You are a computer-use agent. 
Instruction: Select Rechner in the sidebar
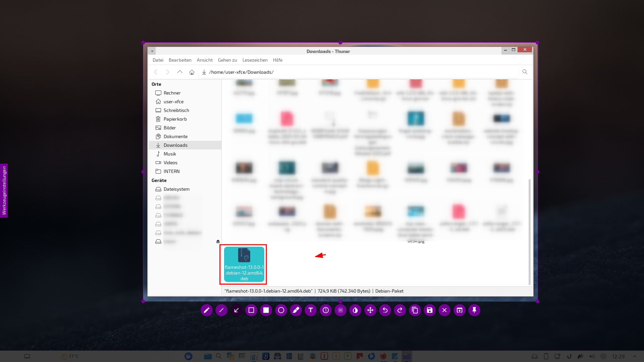(x=185, y=93)
